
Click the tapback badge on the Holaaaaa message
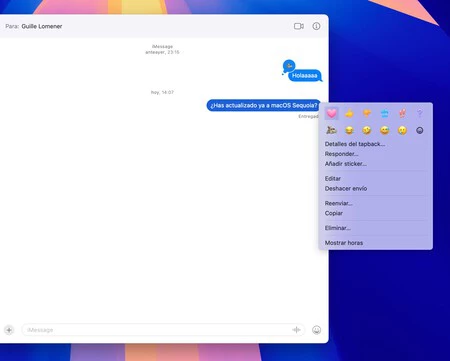[x=289, y=66]
